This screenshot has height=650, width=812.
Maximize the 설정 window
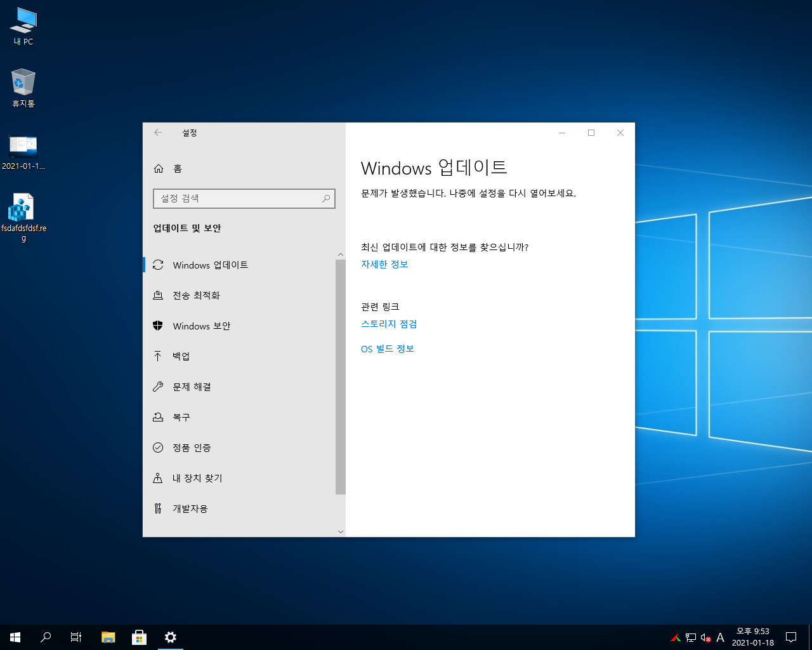[x=591, y=133]
